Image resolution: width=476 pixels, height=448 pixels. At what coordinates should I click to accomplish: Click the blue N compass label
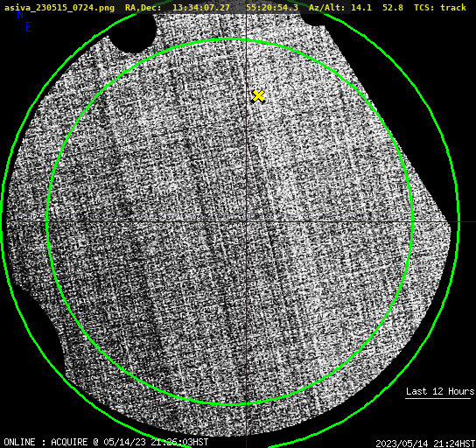click(20, 14)
